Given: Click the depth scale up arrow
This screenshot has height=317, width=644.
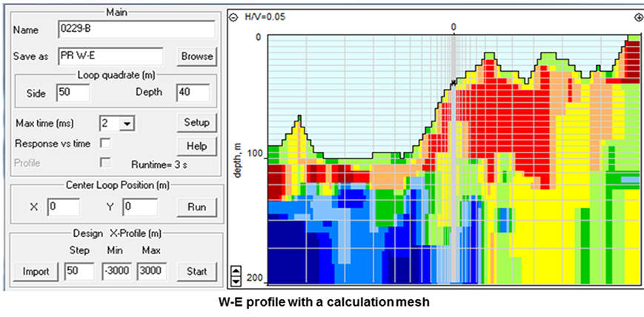Looking at the screenshot, I should click(236, 270).
